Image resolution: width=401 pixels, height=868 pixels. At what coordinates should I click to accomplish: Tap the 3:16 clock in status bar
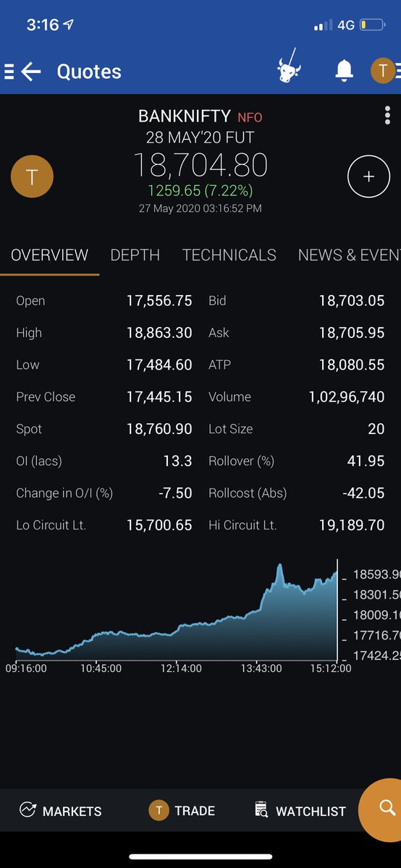(x=42, y=25)
